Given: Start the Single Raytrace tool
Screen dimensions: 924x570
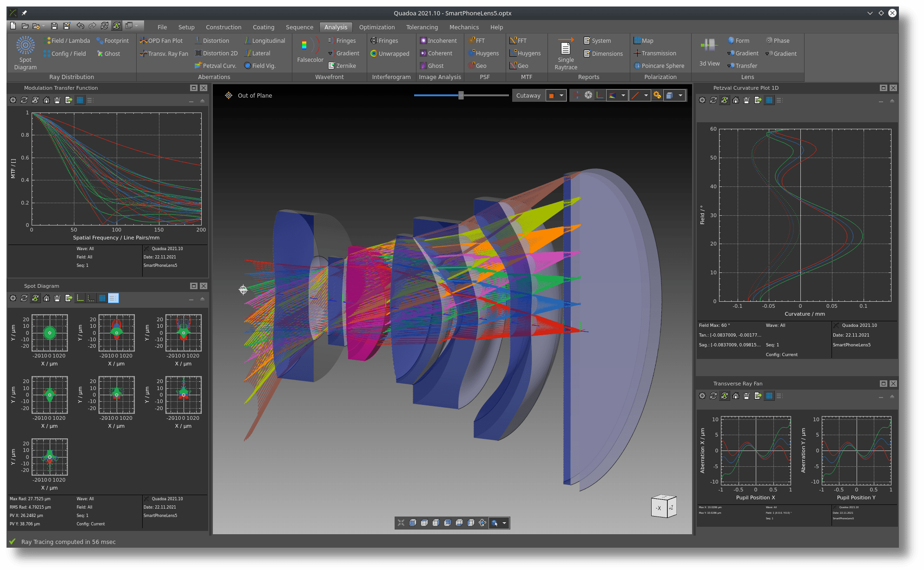Looking at the screenshot, I should [x=565, y=53].
